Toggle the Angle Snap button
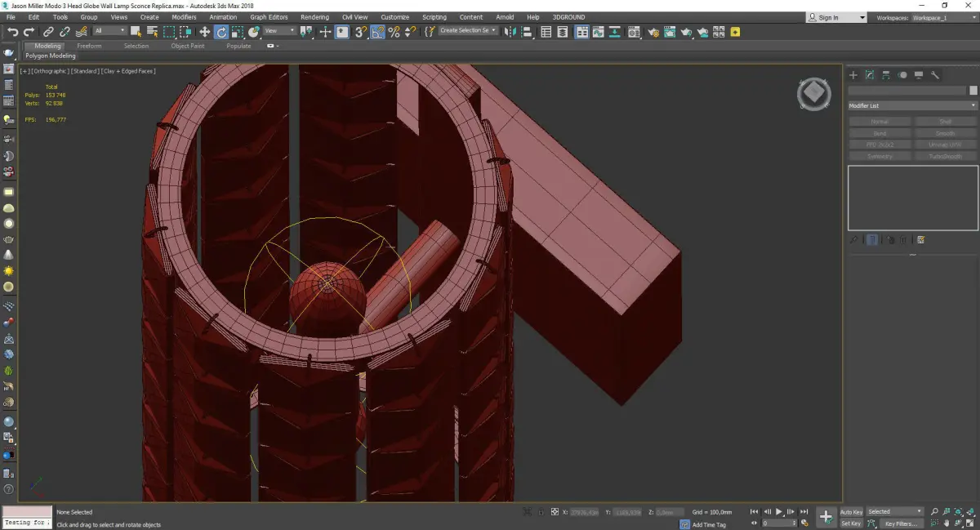This screenshot has width=980, height=530. click(x=378, y=32)
